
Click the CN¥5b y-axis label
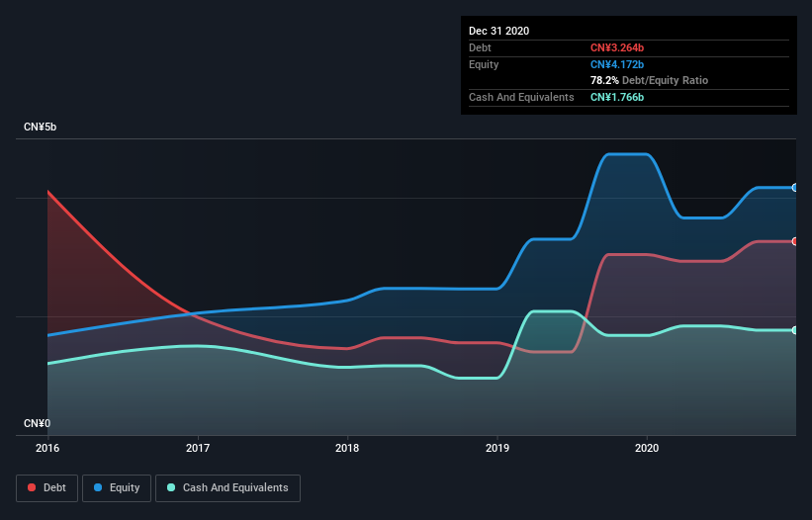click(40, 127)
